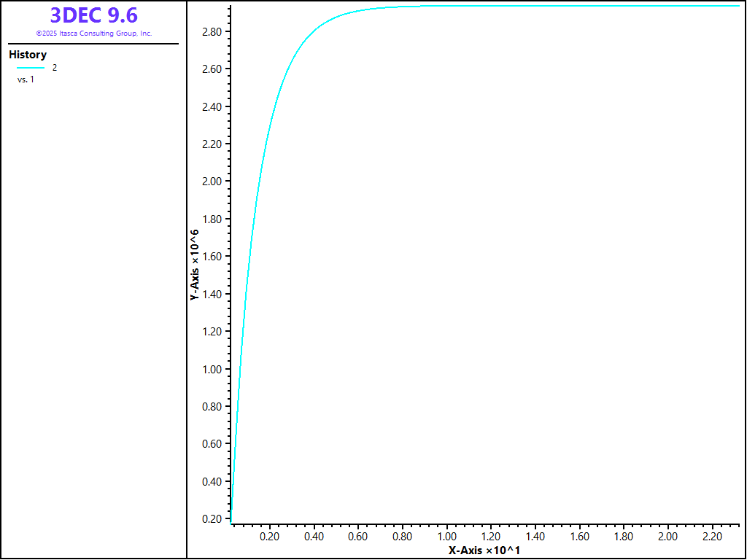This screenshot has width=747, height=560.
Task: Click the cyan line swatch in legend
Action: (x=31, y=68)
